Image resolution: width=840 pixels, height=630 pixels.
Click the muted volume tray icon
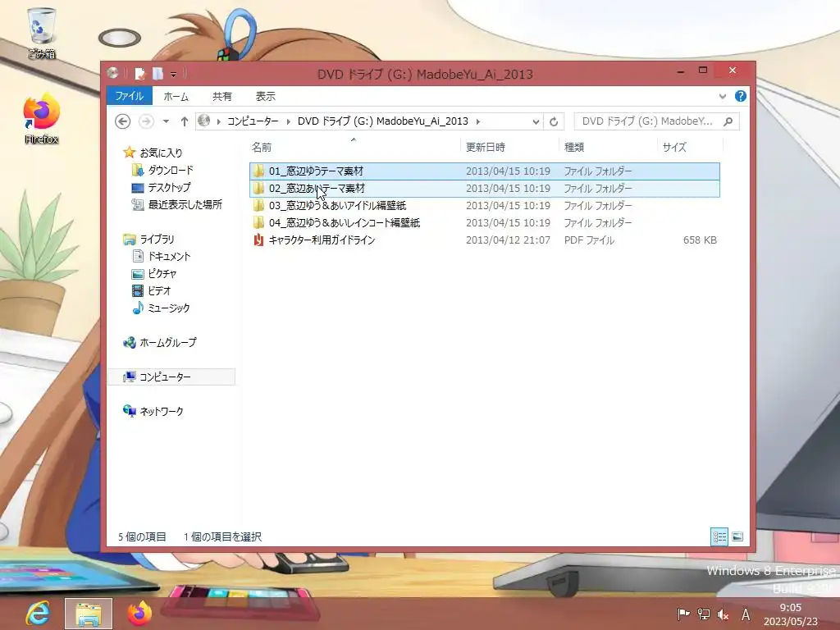tap(724, 614)
